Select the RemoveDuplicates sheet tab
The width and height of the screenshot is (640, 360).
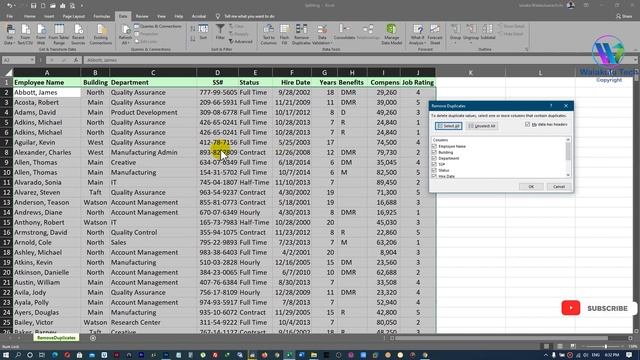tap(56, 338)
